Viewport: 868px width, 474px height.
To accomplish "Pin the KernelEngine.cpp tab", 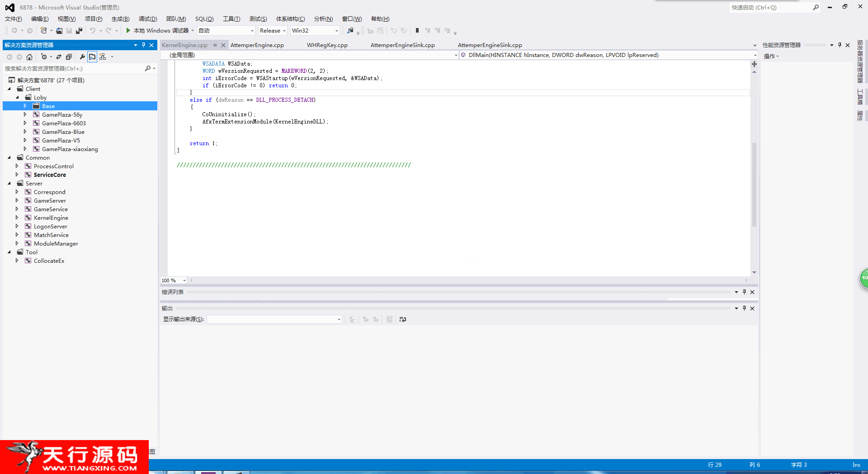I will click(x=215, y=45).
